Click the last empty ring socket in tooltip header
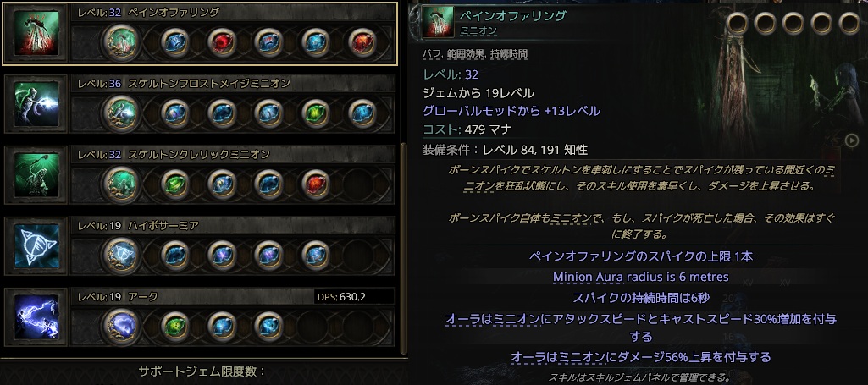The height and width of the screenshot is (385, 868). pos(849,23)
